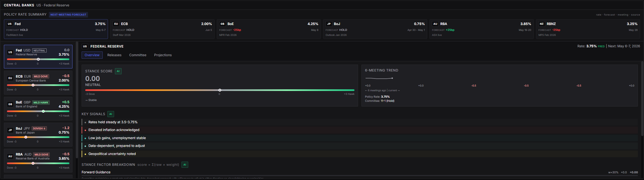Select the BoJ policy rate summary card
The width and height of the screenshot is (644, 180).
(x=375, y=29)
